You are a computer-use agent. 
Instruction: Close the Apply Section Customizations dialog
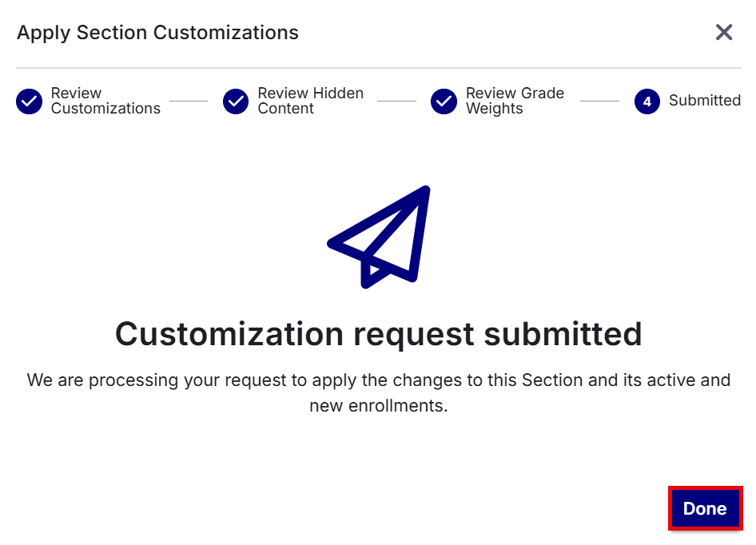724,32
